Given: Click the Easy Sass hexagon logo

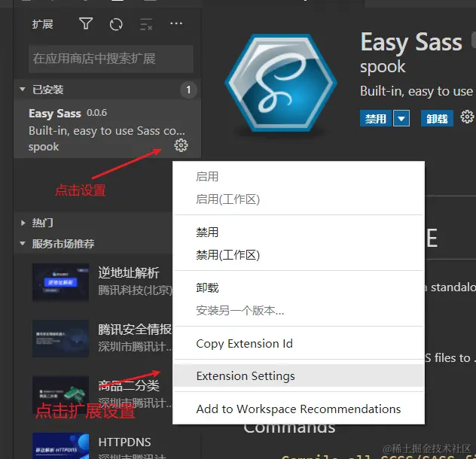Looking at the screenshot, I should pos(281,83).
